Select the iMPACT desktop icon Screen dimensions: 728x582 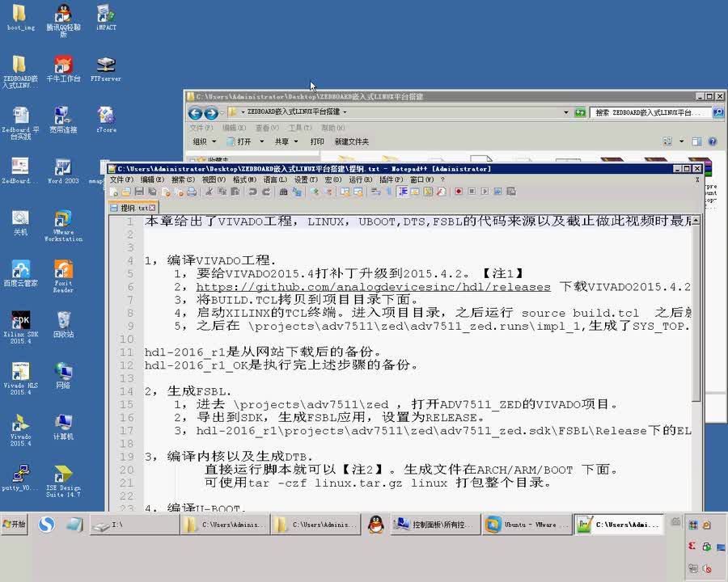(x=106, y=17)
